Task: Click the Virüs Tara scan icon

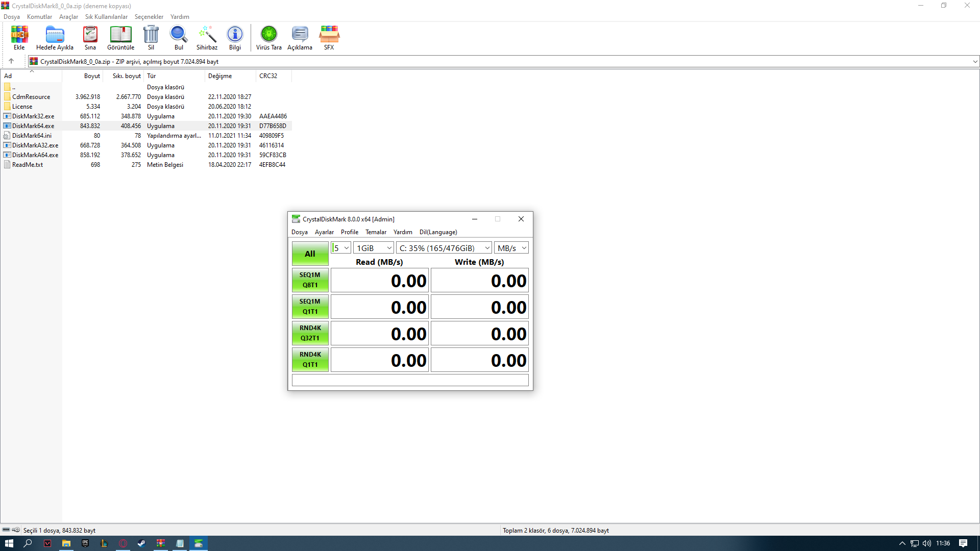Action: coord(268,38)
